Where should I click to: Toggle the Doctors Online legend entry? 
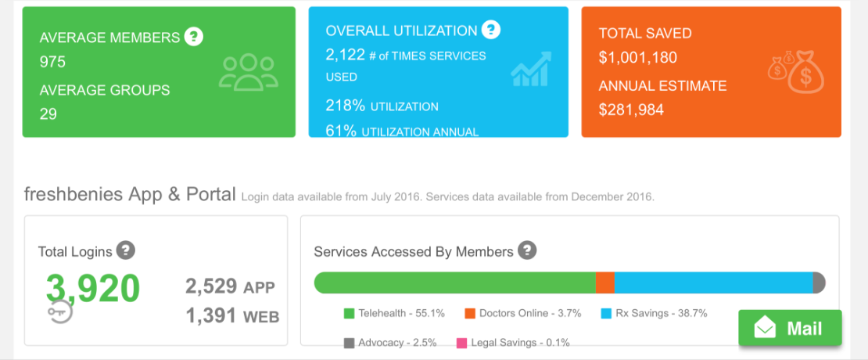coord(523,313)
